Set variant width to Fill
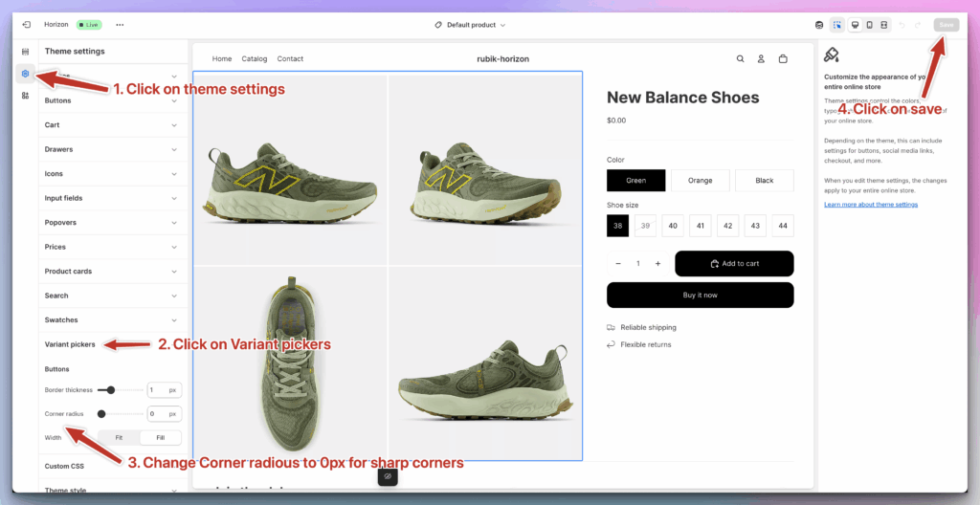The height and width of the screenshot is (505, 980). click(x=161, y=437)
